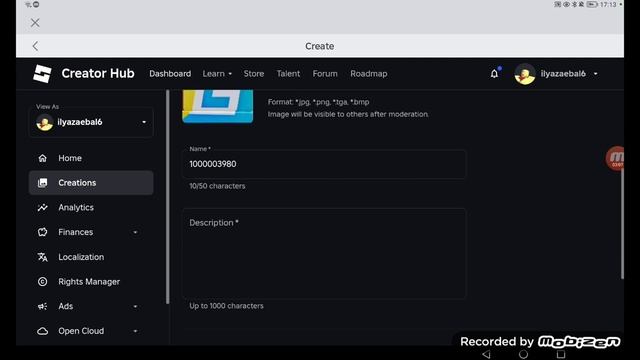Click the Ads megaphone icon
The height and width of the screenshot is (360, 640).
42,306
